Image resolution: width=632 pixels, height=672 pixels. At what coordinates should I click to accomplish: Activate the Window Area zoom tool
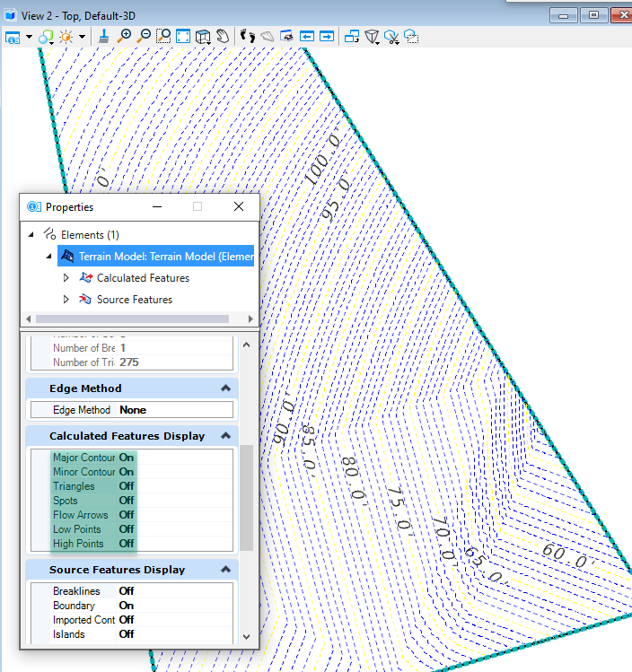point(163,36)
